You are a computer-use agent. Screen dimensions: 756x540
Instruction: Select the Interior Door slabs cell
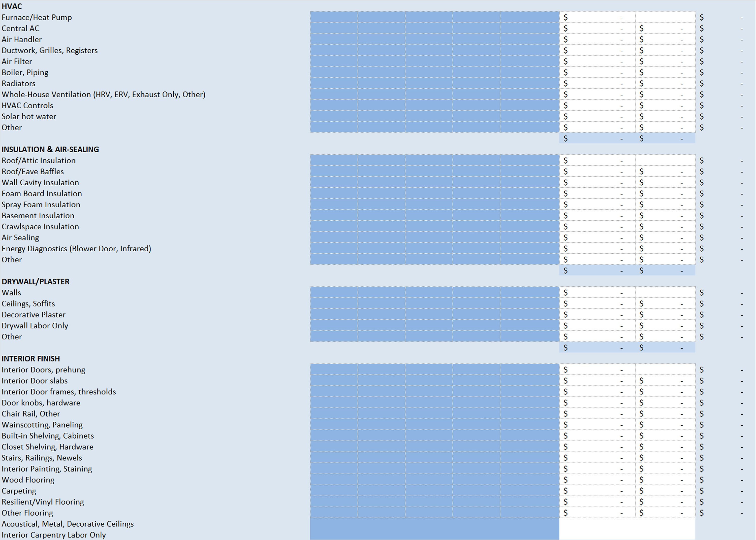(35, 381)
